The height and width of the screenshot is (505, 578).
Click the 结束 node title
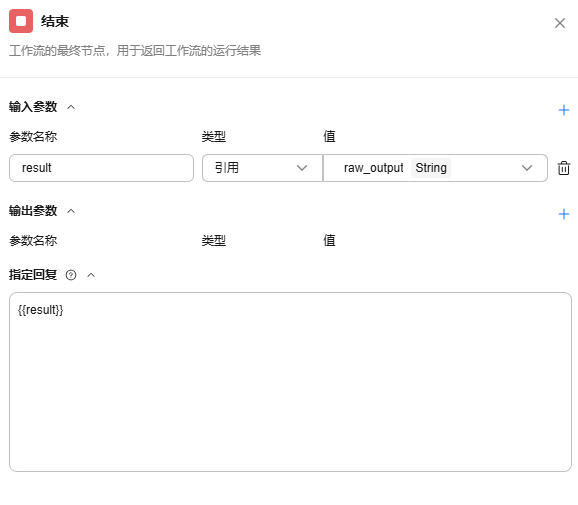(x=55, y=21)
